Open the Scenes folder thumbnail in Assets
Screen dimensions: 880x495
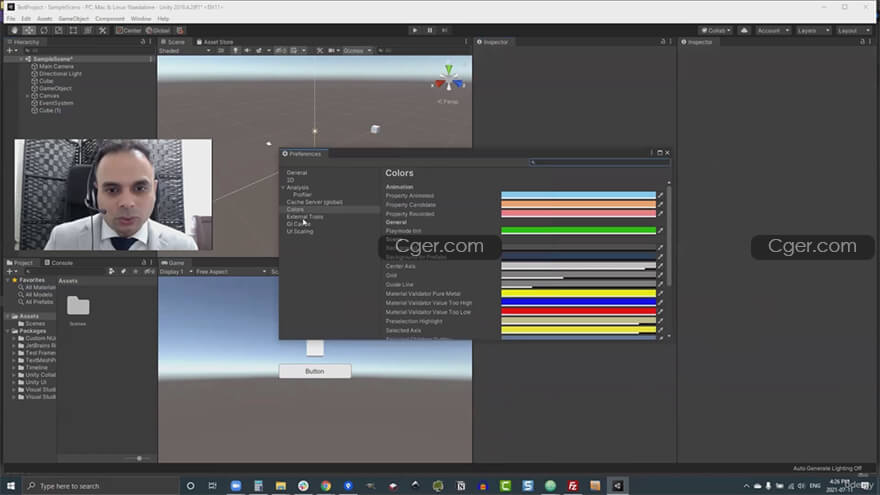[x=78, y=306]
